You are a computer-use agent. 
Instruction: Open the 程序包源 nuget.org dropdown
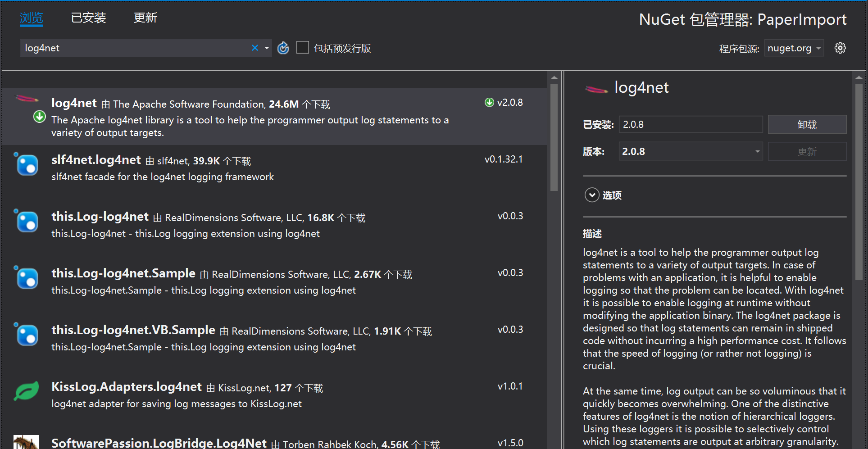794,48
